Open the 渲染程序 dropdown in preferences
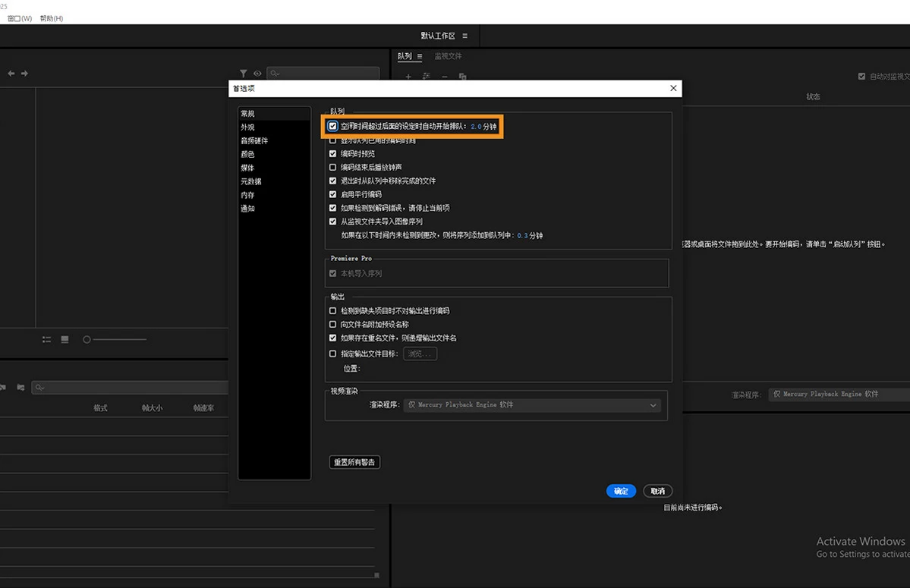Image resolution: width=910 pixels, height=588 pixels. [532, 404]
